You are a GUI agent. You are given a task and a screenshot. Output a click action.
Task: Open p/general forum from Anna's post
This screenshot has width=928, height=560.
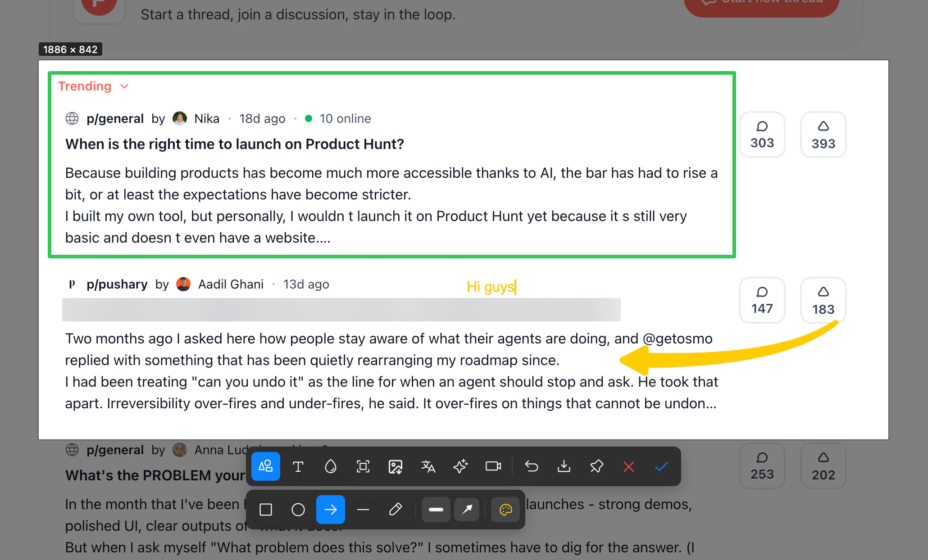coord(115,450)
